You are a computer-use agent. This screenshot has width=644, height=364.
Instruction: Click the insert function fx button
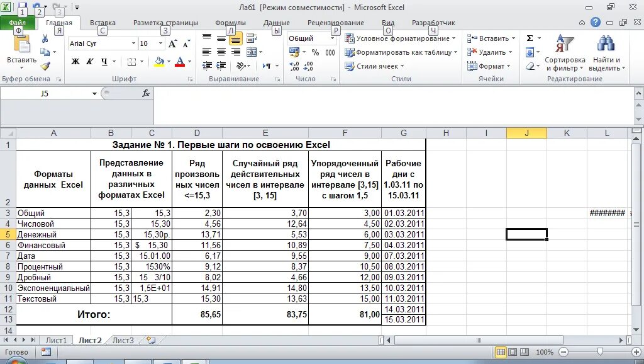point(146,93)
